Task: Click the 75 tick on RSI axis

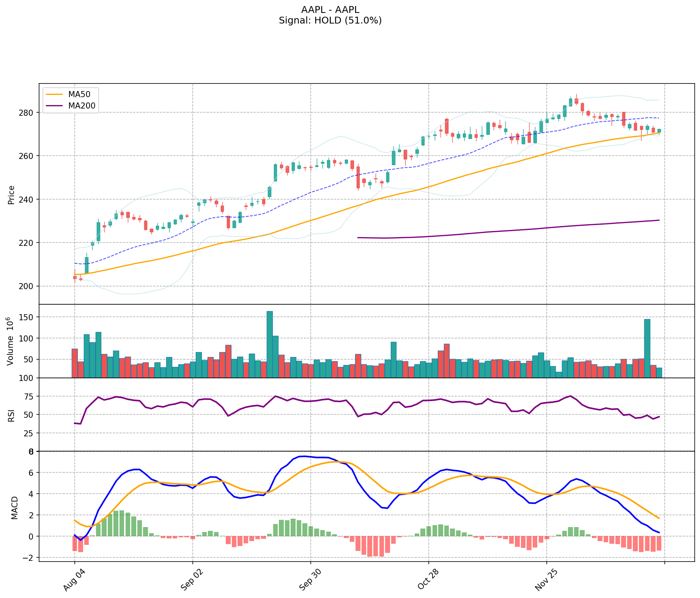Action: click(x=29, y=397)
